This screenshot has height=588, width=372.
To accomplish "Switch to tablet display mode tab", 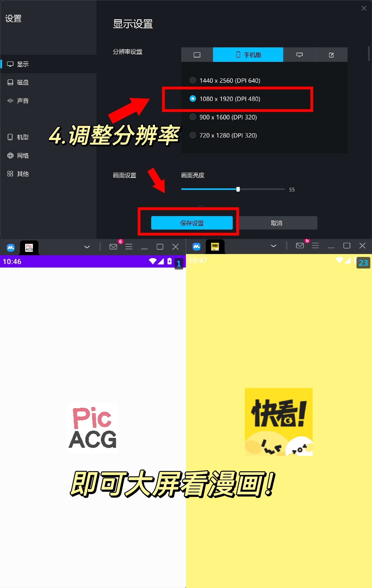I will (197, 55).
